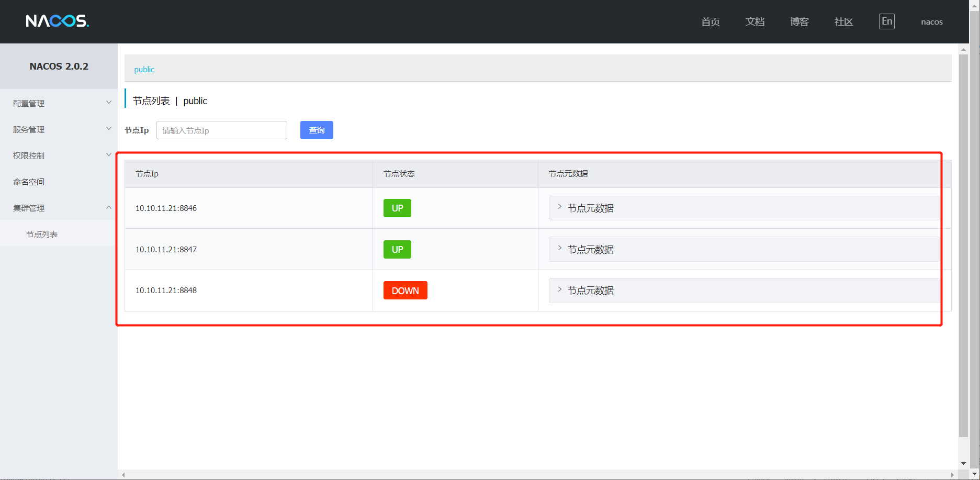
Task: Open the 博客 header link
Action: [x=799, y=21]
